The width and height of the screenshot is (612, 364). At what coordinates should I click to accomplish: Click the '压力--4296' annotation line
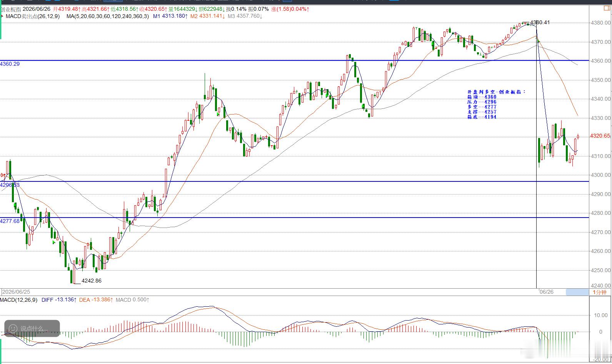point(482,102)
